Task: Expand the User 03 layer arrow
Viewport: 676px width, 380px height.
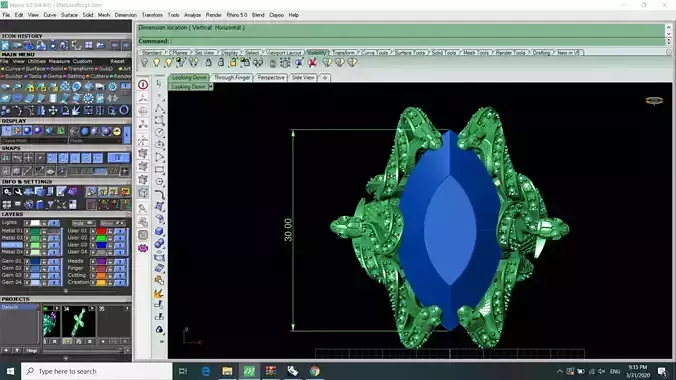Action: tap(93, 245)
